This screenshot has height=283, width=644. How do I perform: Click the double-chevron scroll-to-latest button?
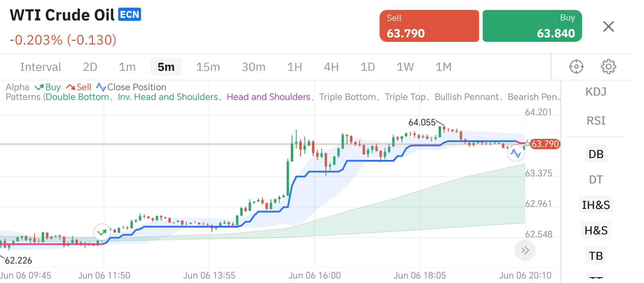[525, 250]
